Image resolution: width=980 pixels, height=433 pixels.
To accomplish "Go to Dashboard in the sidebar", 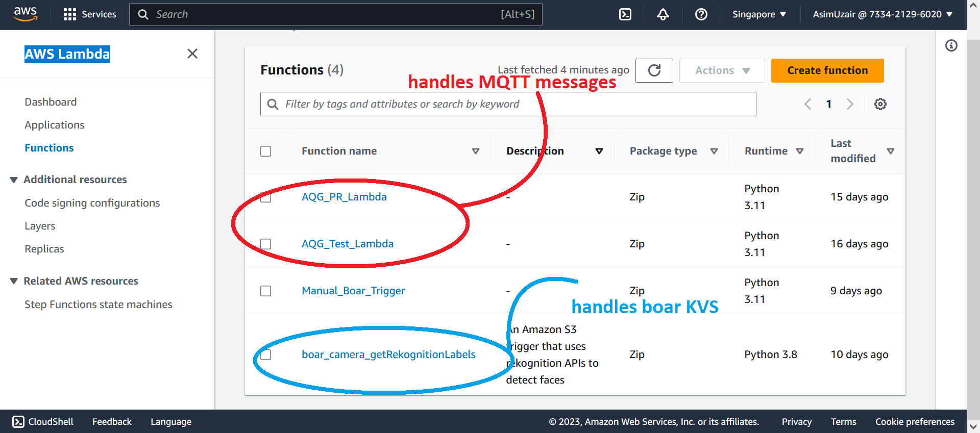I will point(51,102).
